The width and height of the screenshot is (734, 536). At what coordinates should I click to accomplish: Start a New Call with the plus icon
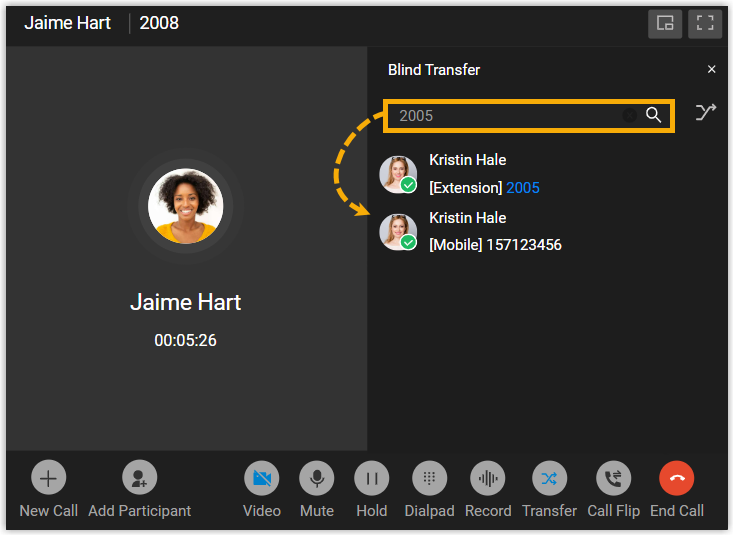tap(48, 478)
